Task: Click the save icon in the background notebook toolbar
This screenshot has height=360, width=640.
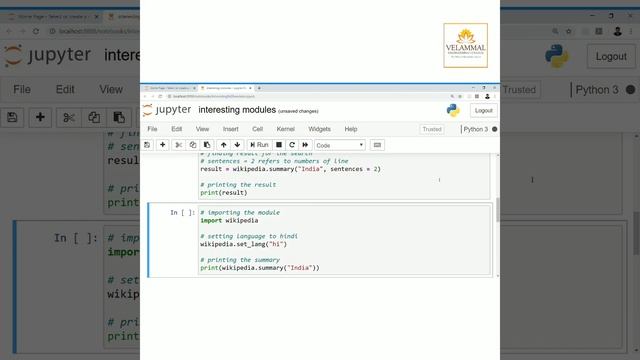Action: coord(12,118)
